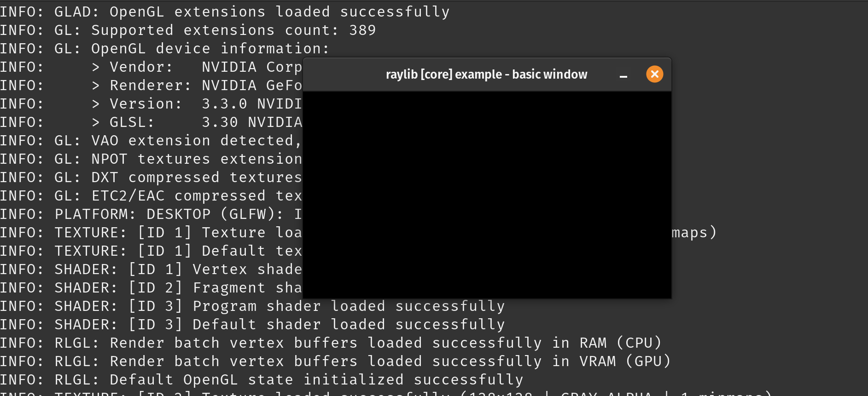The image size is (868, 396).
Task: Select the OpenGL device information line
Action: (x=164, y=48)
